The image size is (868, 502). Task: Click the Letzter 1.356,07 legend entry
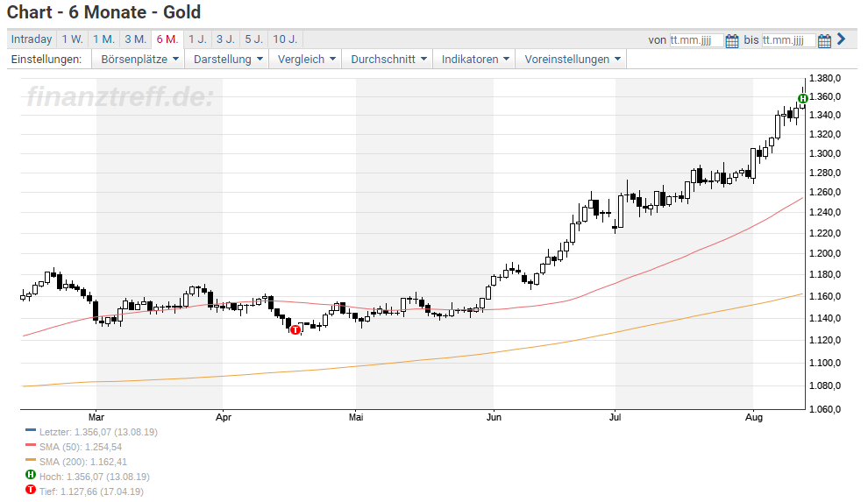98,432
